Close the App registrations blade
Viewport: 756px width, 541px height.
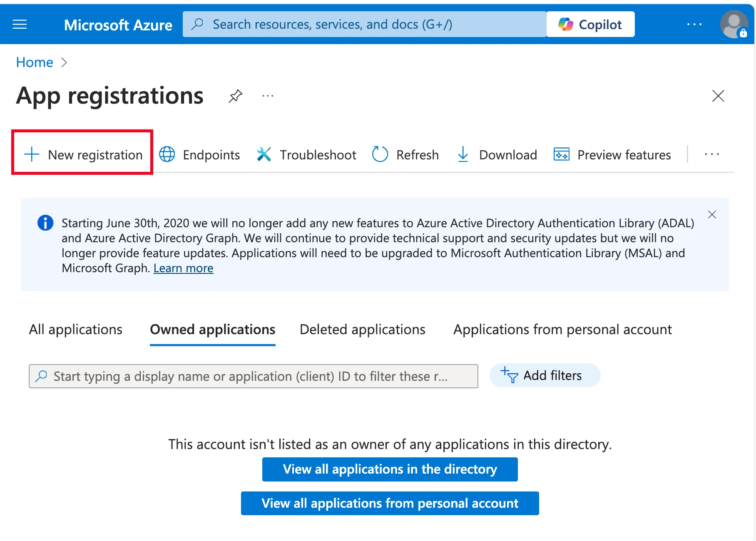(x=718, y=96)
